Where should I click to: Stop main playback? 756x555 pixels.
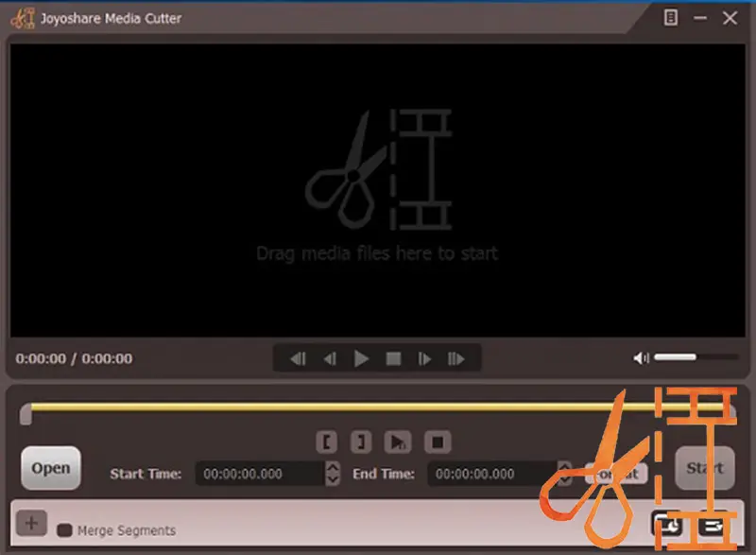393,358
